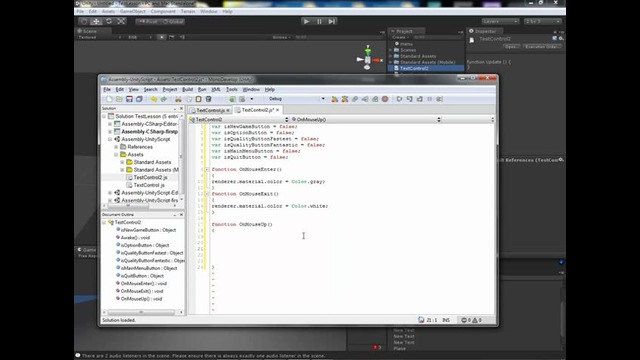Fold the OnMouseEnter function in editor
The width and height of the screenshot is (640, 360).
(207, 169)
